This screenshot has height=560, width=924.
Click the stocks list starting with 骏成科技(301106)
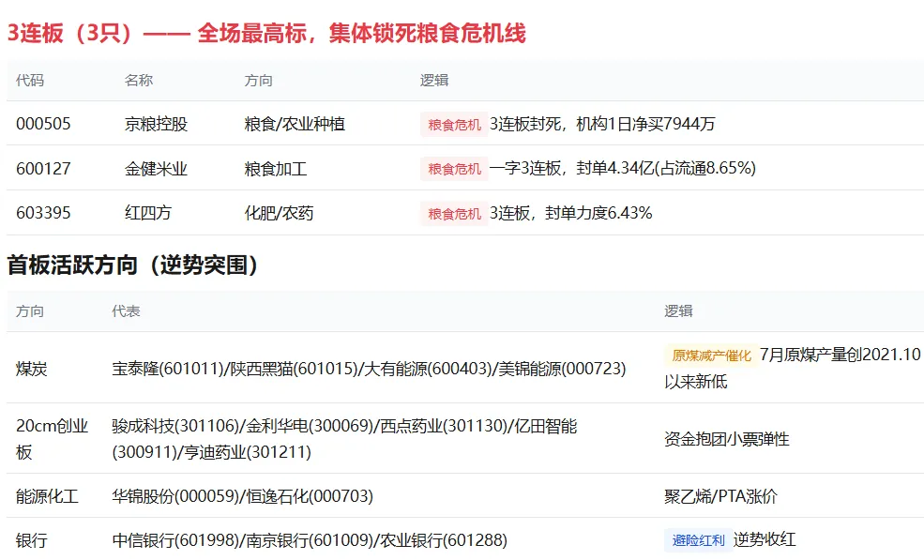pos(344,439)
